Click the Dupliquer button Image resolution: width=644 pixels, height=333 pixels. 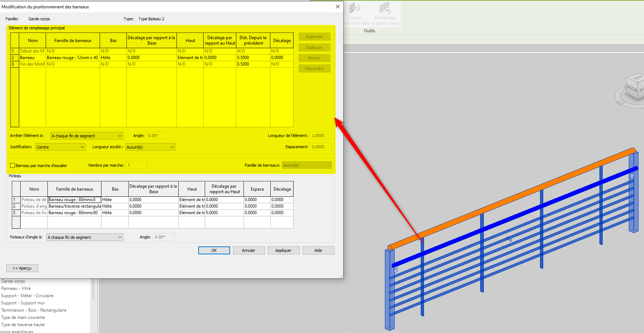[314, 47]
